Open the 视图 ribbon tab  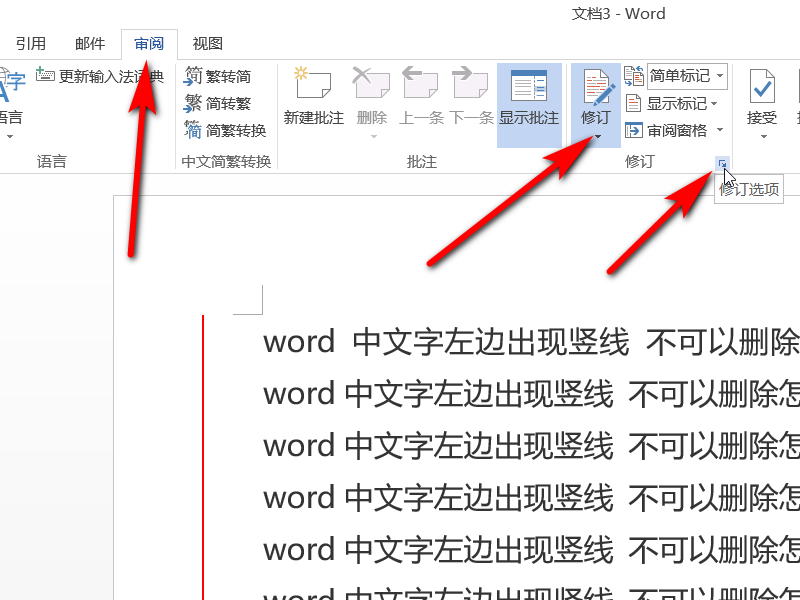click(x=207, y=44)
